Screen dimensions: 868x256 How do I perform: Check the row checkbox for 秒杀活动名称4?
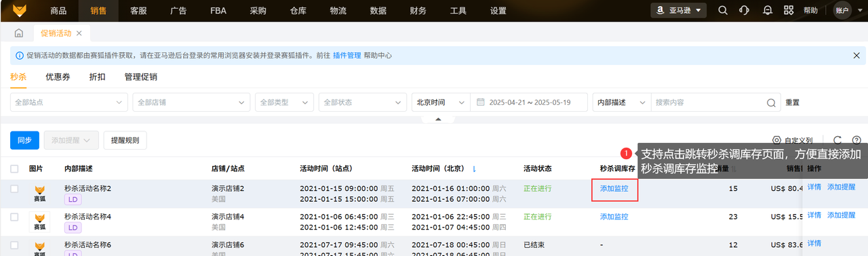coord(15,217)
